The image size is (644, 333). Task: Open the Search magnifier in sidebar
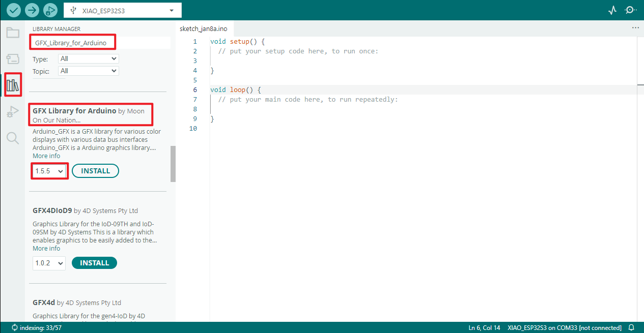pos(13,138)
